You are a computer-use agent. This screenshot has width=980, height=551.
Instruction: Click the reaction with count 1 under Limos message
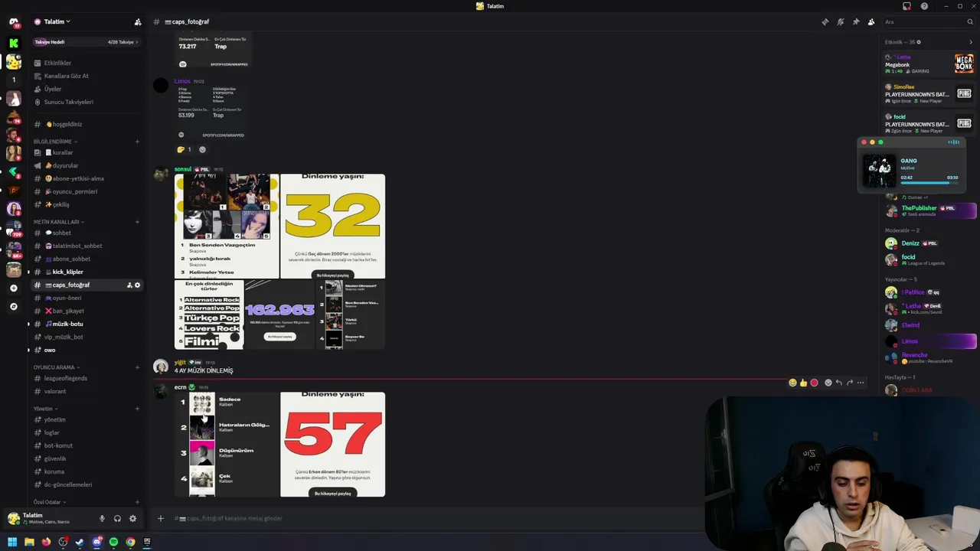pos(184,149)
